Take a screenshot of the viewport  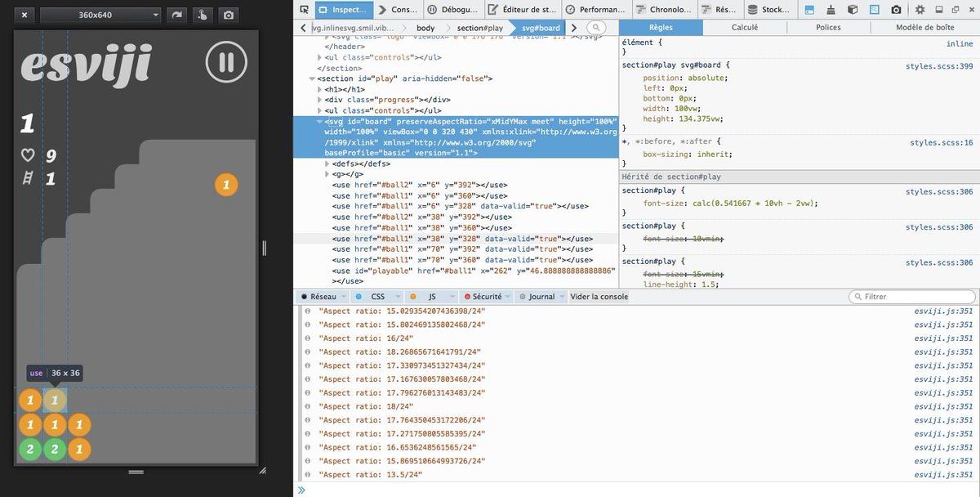(228, 15)
